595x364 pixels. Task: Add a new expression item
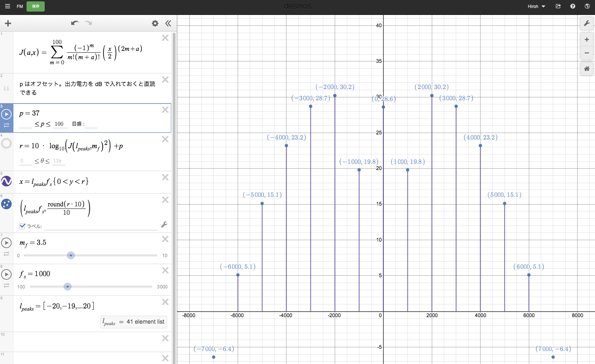(x=8, y=24)
